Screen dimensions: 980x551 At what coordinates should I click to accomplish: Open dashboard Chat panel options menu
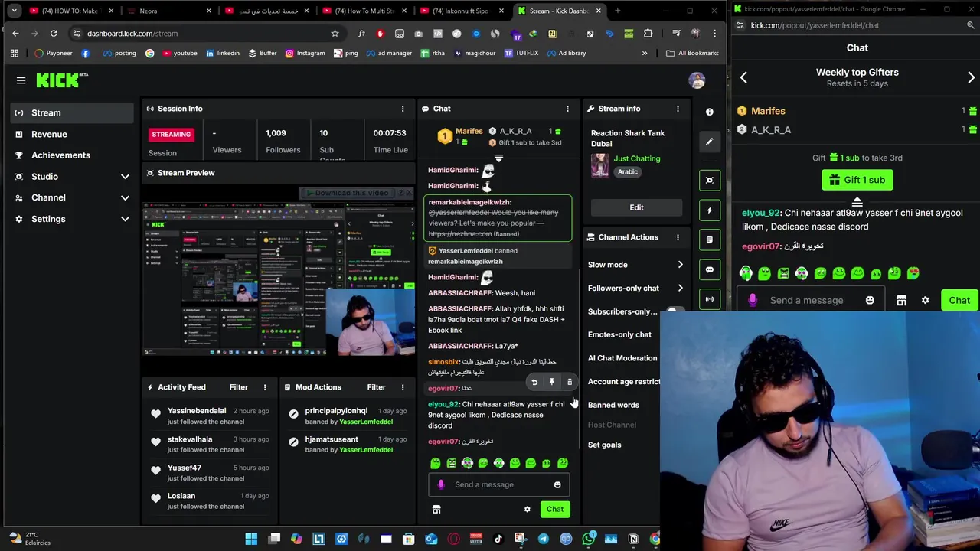pyautogui.click(x=567, y=109)
